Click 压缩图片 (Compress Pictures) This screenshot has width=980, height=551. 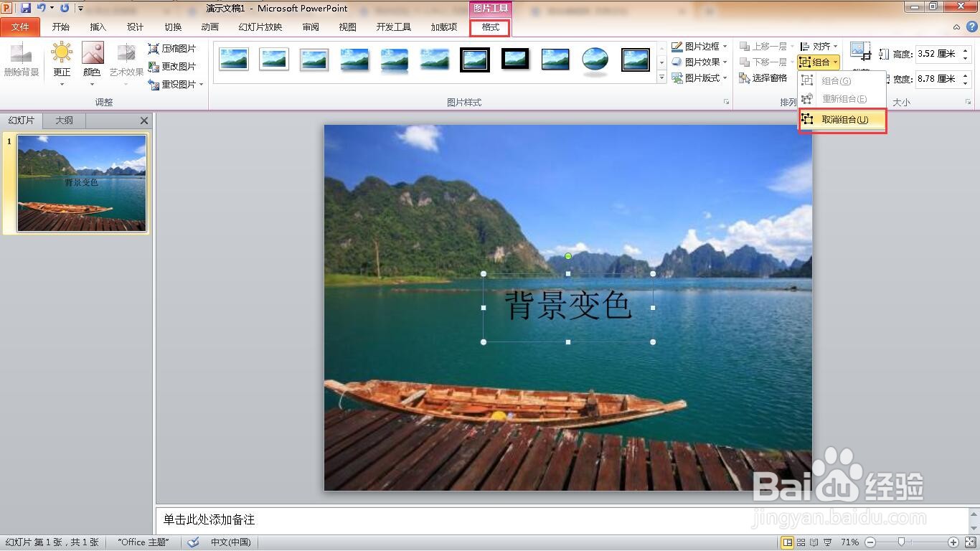tap(172, 49)
